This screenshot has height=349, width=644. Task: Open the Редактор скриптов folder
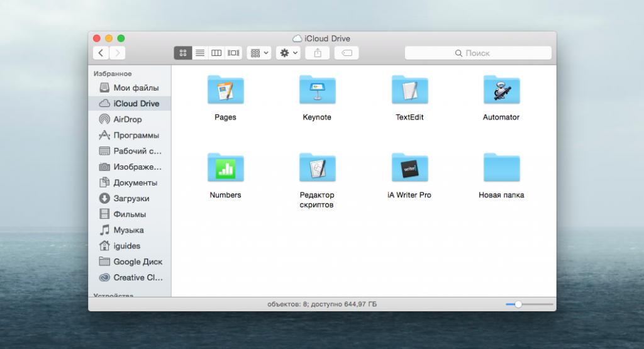[317, 167]
